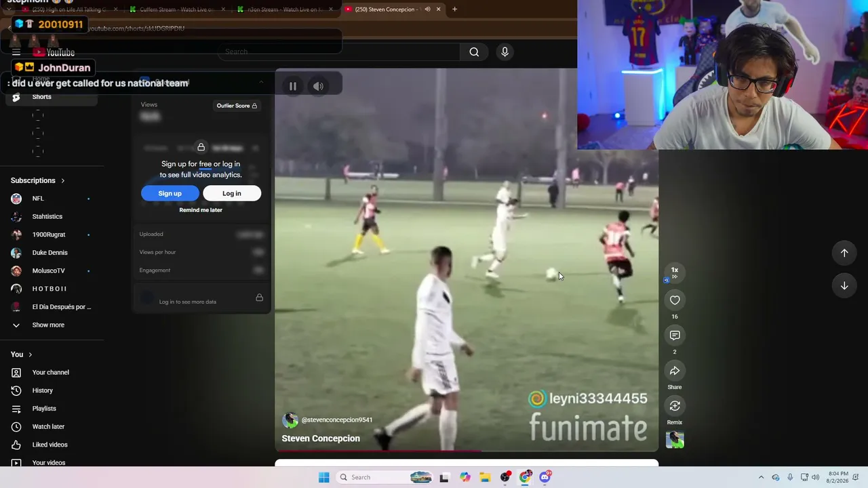
Task: Open the taskbar clock and calendar
Action: [x=838, y=477]
